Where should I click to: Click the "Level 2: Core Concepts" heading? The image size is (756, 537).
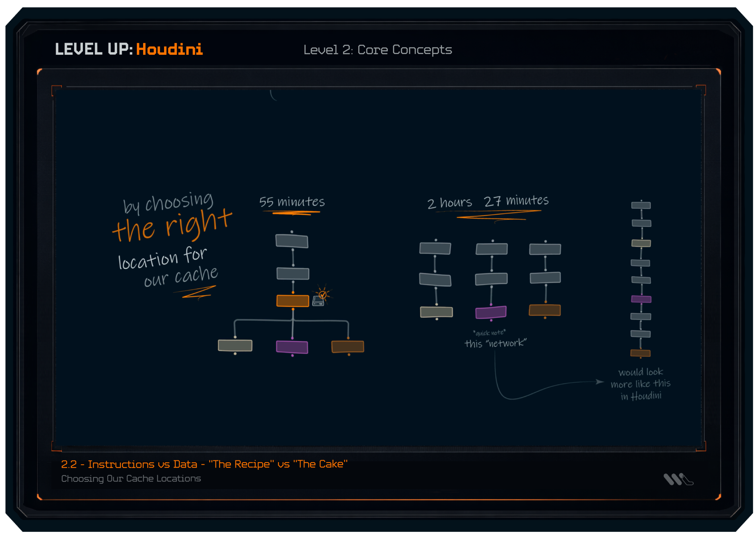pyautogui.click(x=377, y=50)
